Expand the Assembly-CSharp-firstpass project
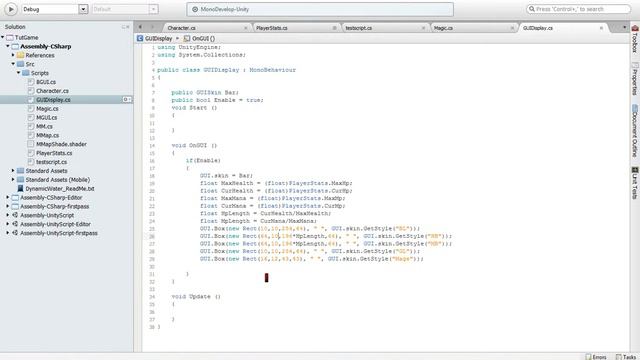The image size is (640, 360). coord(8,207)
